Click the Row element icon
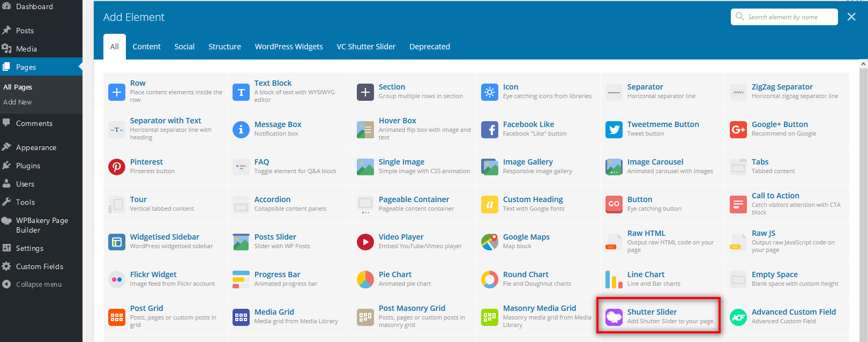This screenshot has width=868, height=342. [x=117, y=92]
